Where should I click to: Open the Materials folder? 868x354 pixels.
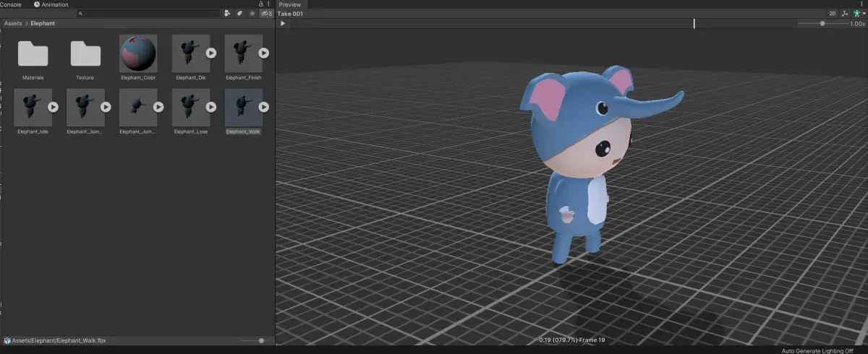click(33, 54)
